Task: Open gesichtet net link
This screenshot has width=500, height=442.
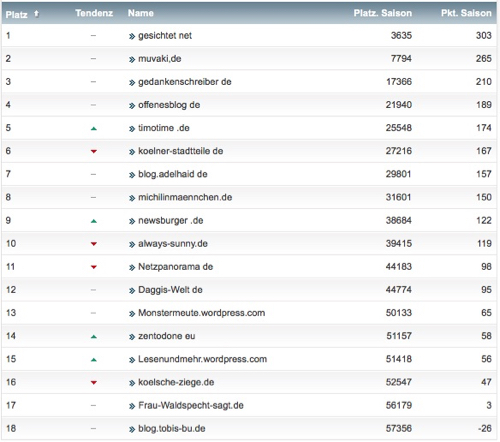Action: (x=165, y=36)
